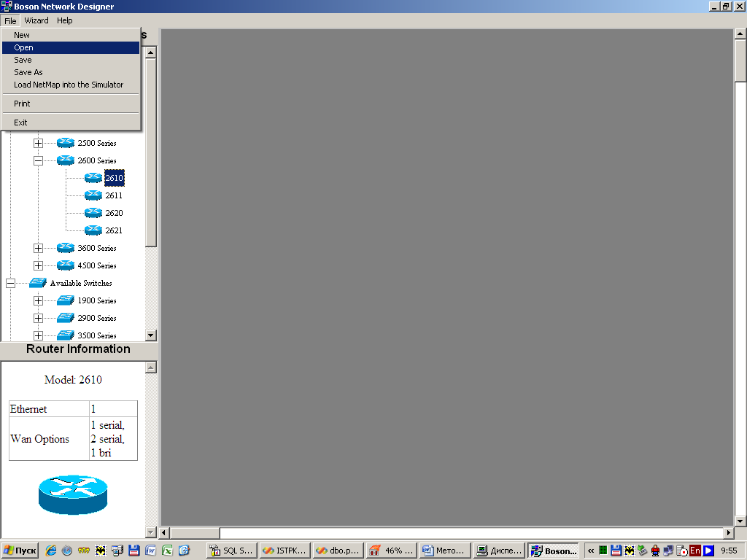Viewport: 747px width, 560px height.
Task: Expand the 3500 Series node
Action: (38, 335)
